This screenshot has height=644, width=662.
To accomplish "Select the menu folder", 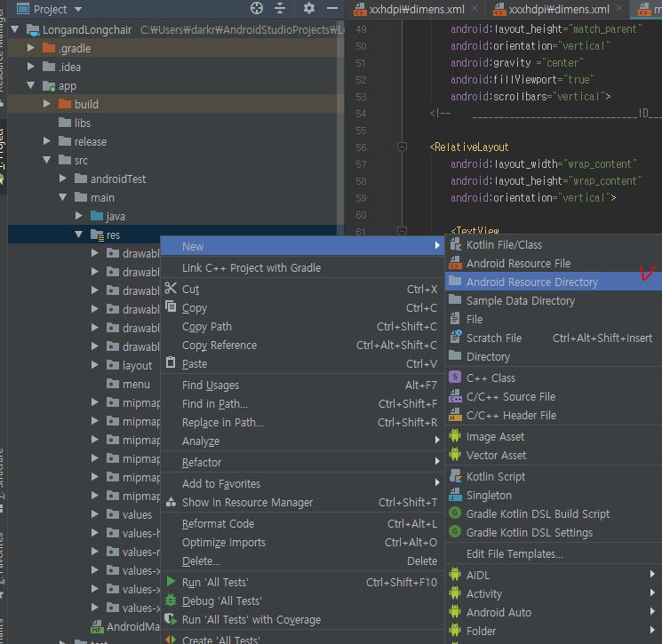I will click(136, 384).
